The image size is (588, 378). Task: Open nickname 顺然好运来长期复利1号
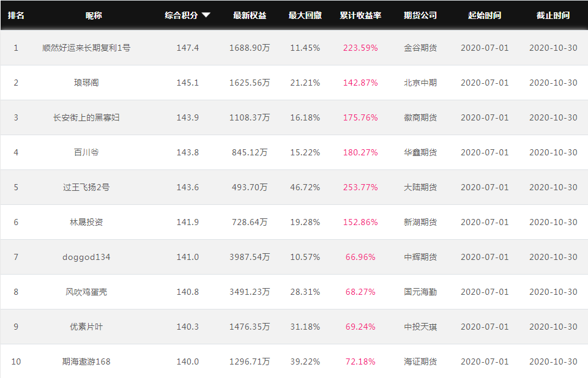86,48
